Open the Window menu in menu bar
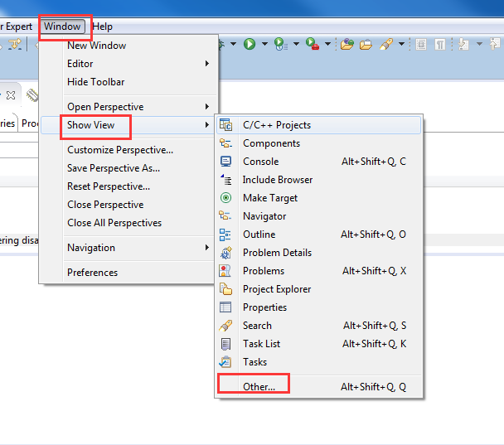The width and height of the screenshot is (504, 445). click(x=63, y=27)
